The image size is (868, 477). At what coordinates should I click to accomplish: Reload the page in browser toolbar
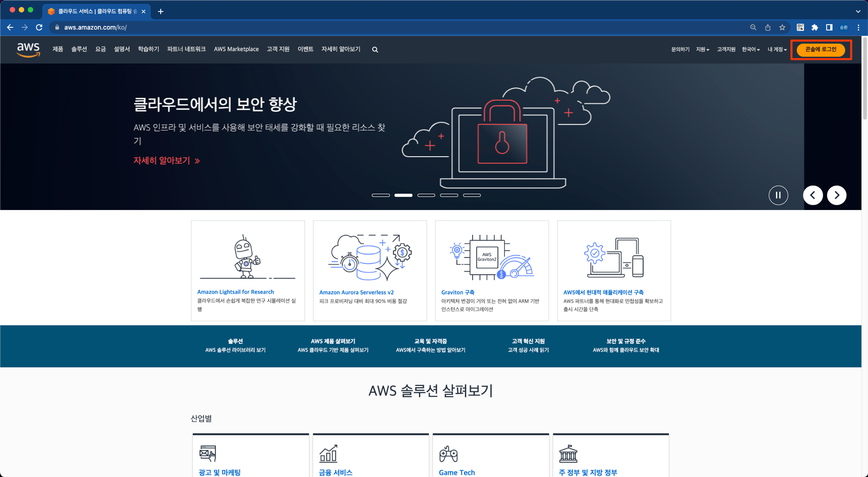39,27
